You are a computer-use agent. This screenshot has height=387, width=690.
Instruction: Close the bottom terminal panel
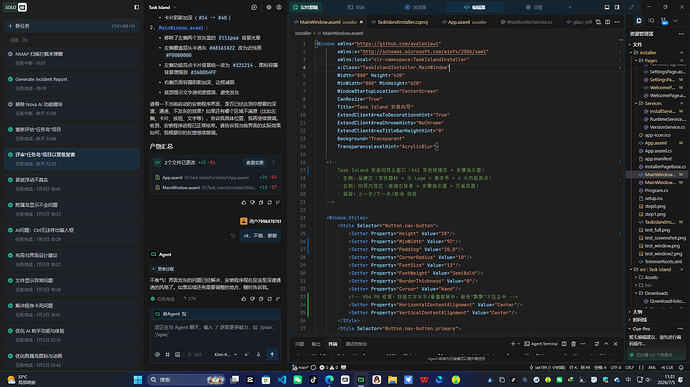[x=616, y=344]
